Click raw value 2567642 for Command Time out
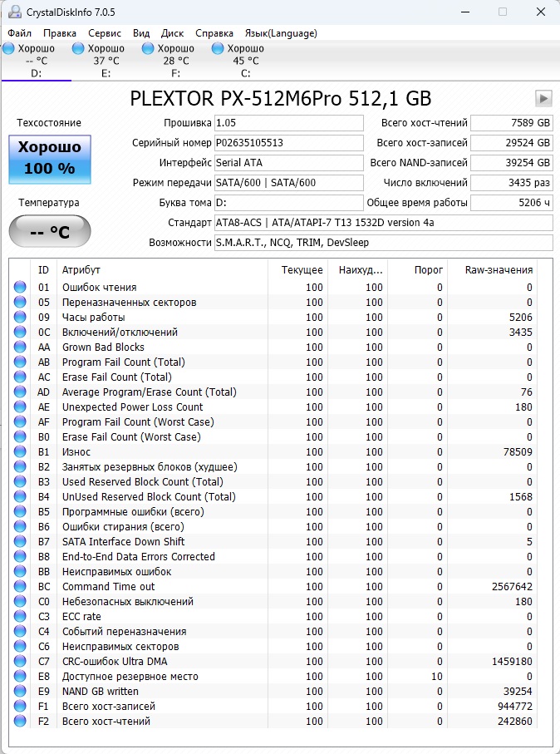This screenshot has height=754, width=560. [x=512, y=586]
